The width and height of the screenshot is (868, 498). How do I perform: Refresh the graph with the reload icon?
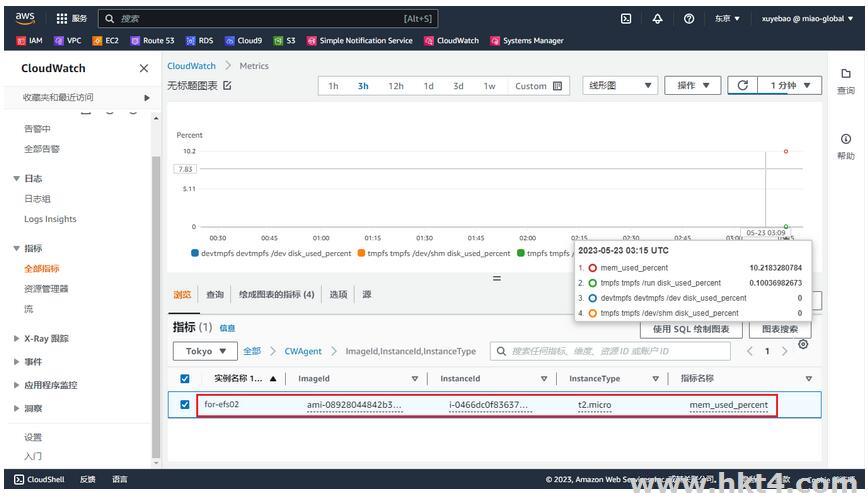pyautogui.click(x=742, y=85)
